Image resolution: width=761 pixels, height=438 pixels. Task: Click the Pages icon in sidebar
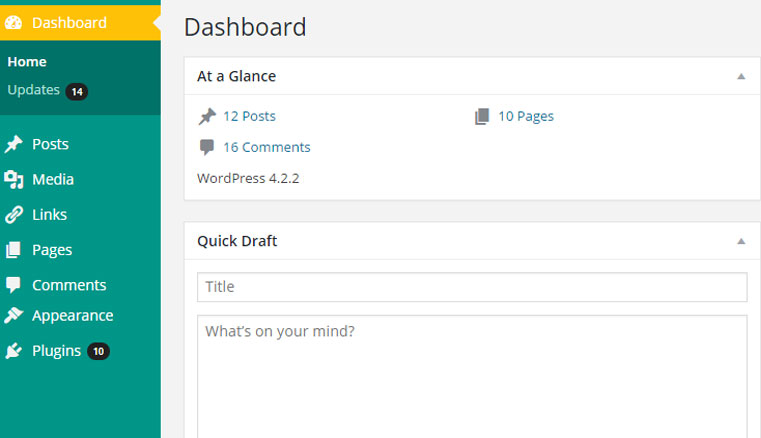tap(13, 250)
